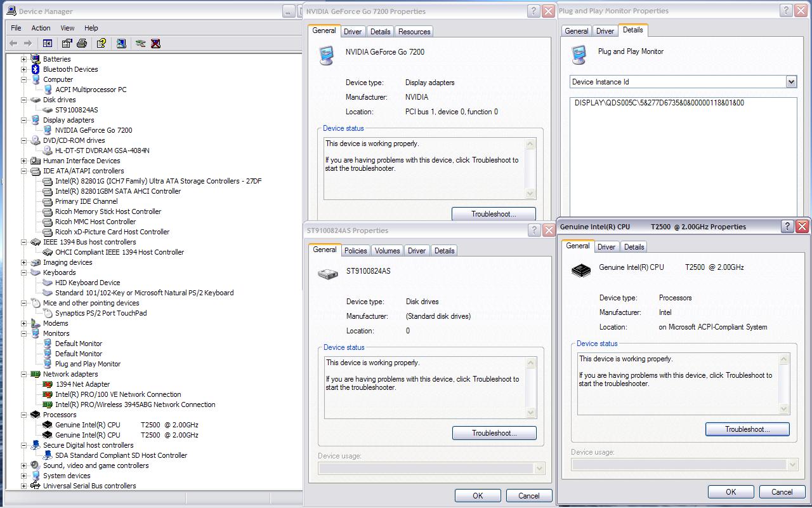Open the File menu in Device Manager
The image size is (812, 508).
tap(16, 28)
